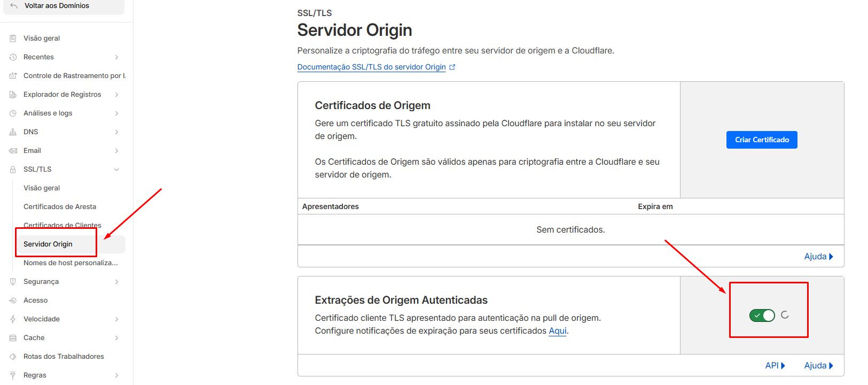Click the Regras funnel icon
This screenshot has width=868, height=385.
click(13, 375)
